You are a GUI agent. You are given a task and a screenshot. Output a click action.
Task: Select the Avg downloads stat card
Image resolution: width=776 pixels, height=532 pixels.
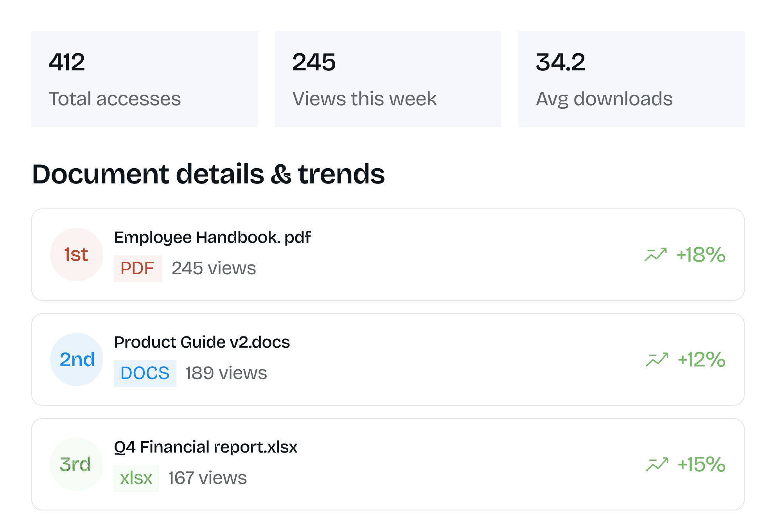coord(631,79)
